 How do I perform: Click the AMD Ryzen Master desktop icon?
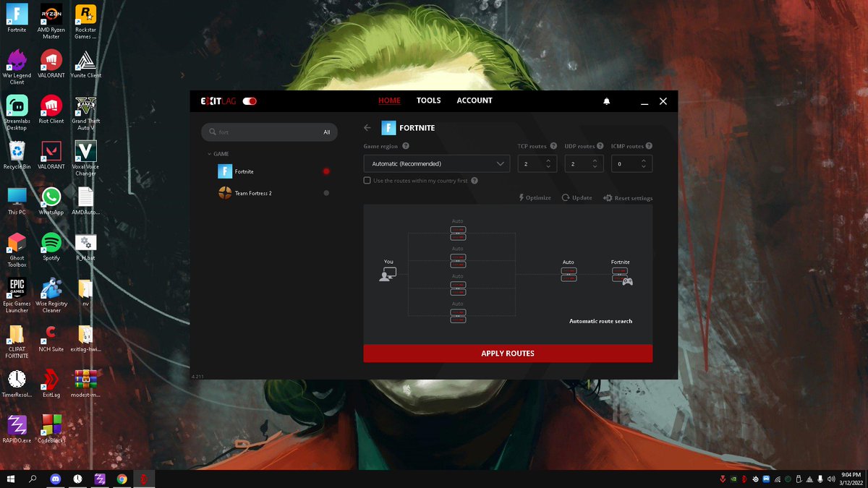51,21
